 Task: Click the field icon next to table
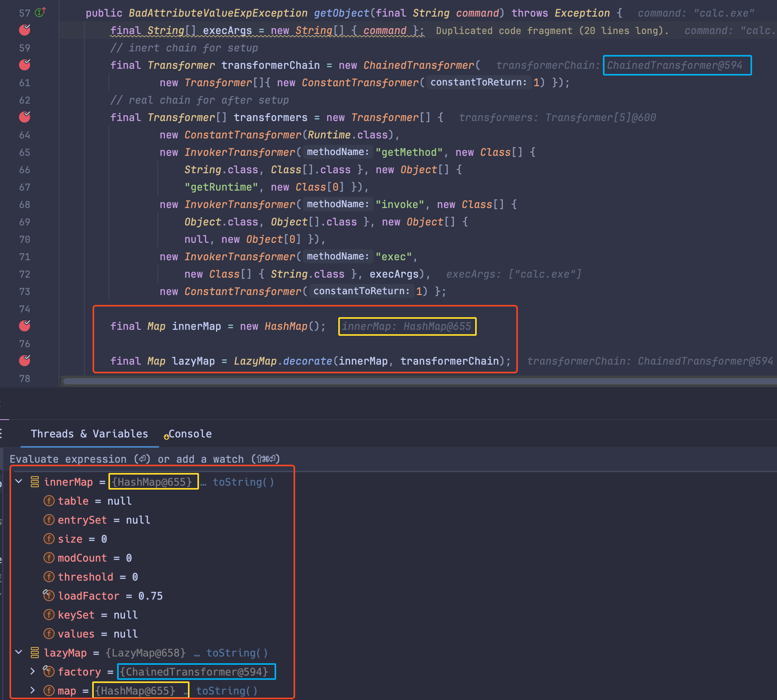click(x=49, y=501)
